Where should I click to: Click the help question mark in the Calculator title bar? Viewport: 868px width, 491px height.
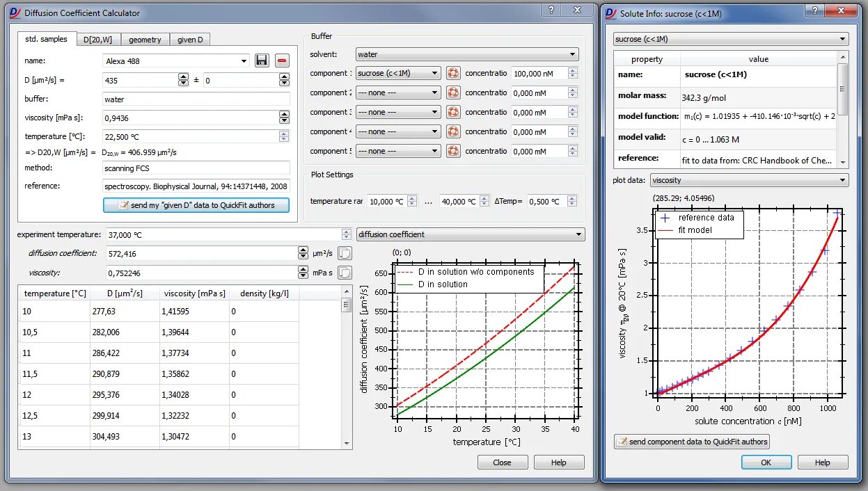551,10
